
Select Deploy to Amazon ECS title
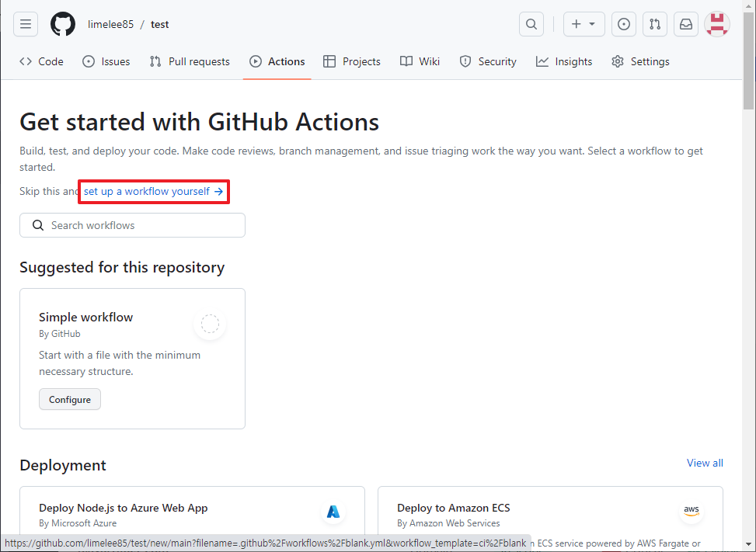454,508
